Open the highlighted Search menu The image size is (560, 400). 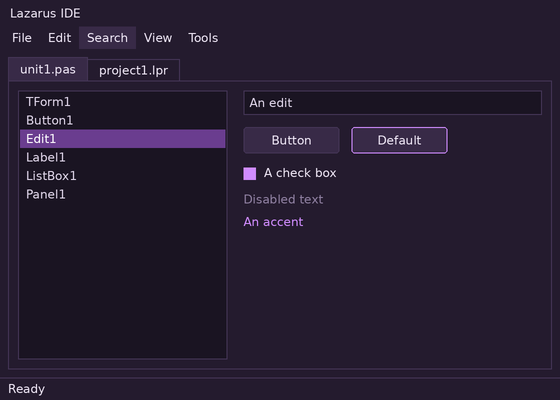pos(108,38)
